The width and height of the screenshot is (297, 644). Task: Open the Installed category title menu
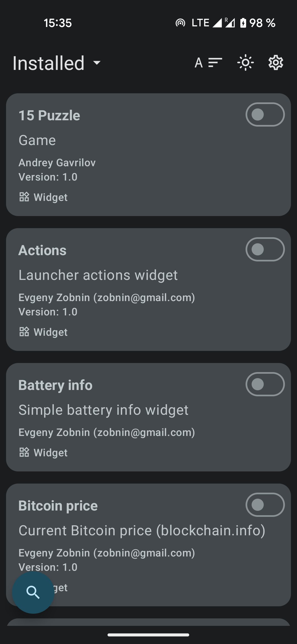coord(48,63)
